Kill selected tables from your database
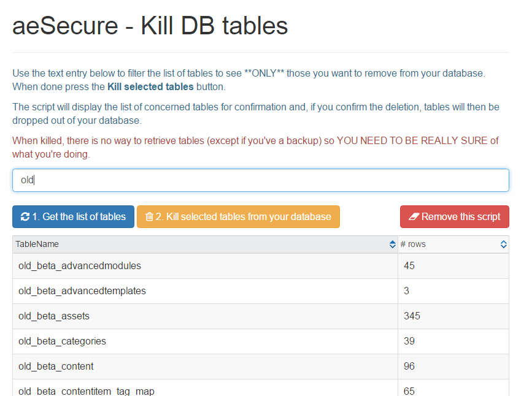Viewport: 532px width, 396px height. tap(238, 216)
